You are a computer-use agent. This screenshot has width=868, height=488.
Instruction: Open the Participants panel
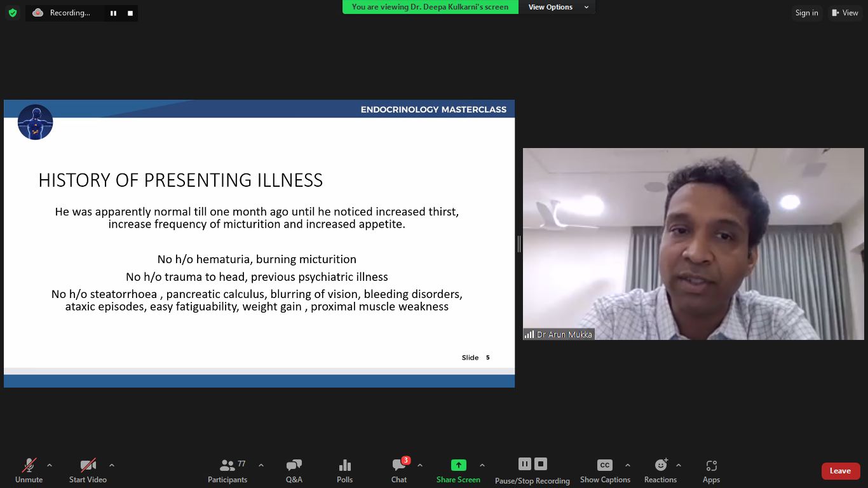pos(227,471)
